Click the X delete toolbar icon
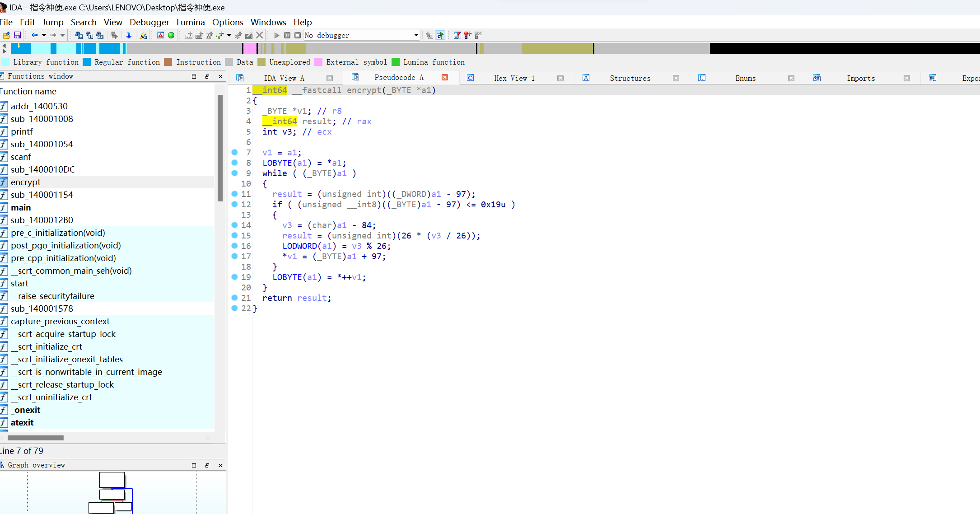 pyautogui.click(x=259, y=35)
